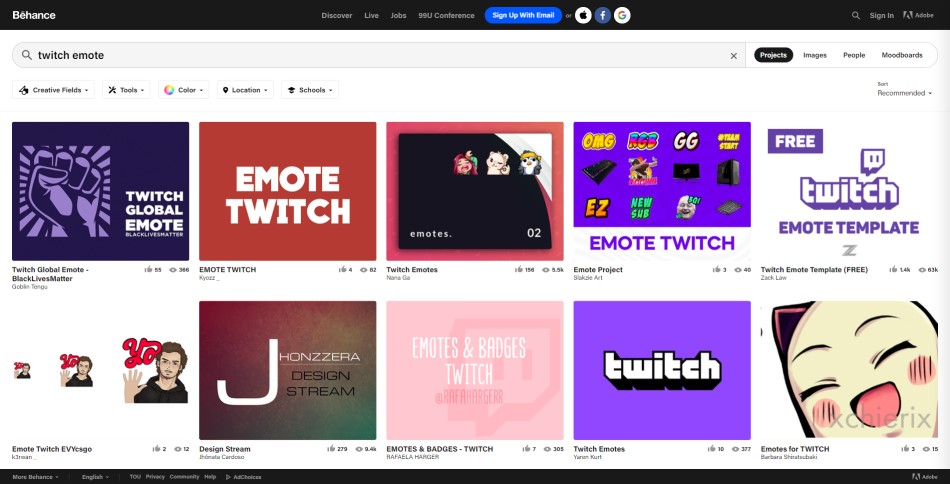The height and width of the screenshot is (484, 950).
Task: Select the Projects search tab
Action: point(773,55)
